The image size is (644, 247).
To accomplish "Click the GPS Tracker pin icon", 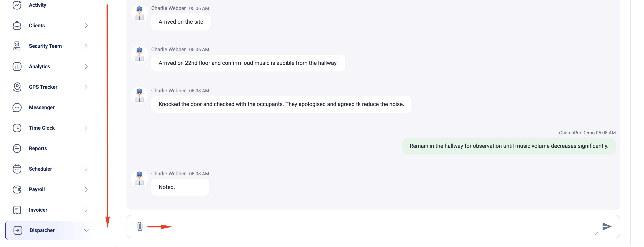I will pos(17,87).
